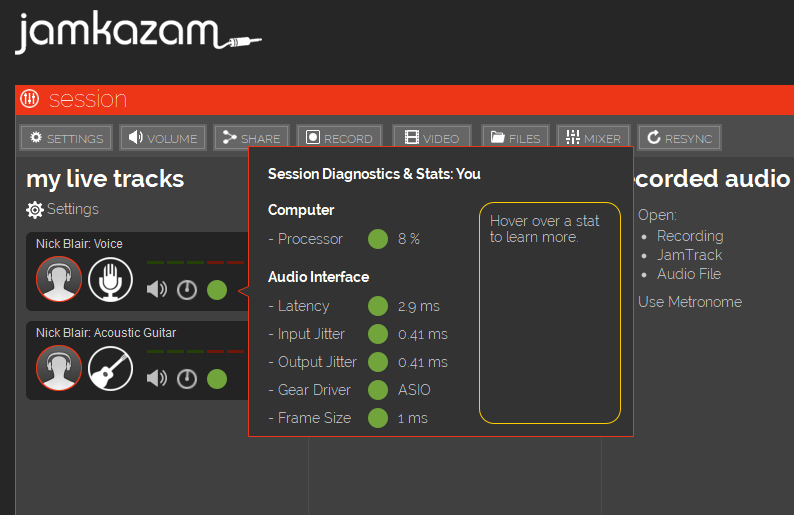Open the Share toolbar button
Image resolution: width=794 pixels, height=515 pixels.
tap(251, 138)
